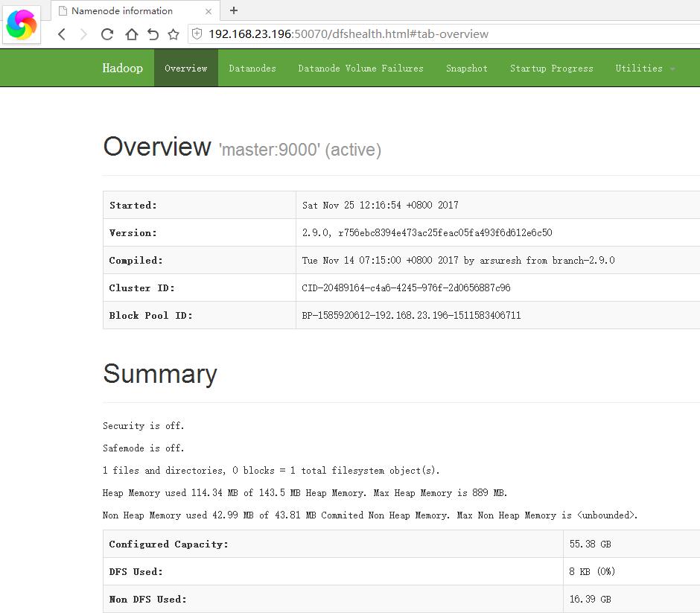This screenshot has width=700, height=613.
Task: Click the Heap Memory used line
Action: point(305,492)
